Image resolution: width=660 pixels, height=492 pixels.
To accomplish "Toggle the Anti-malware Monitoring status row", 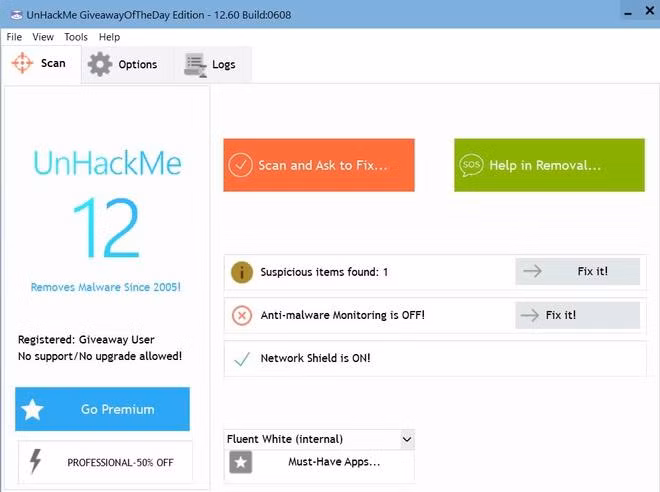I will point(342,315).
